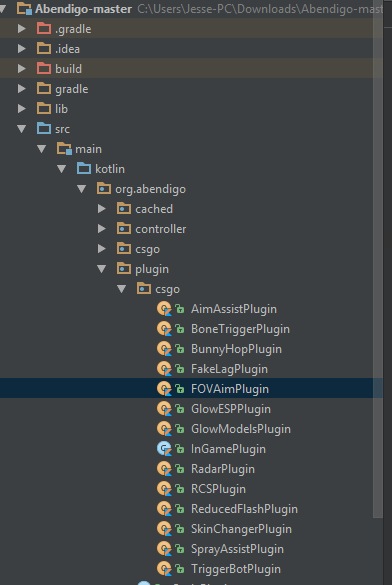Click the red .gradle folder icon
392x585 pixels.
pyautogui.click(x=44, y=28)
